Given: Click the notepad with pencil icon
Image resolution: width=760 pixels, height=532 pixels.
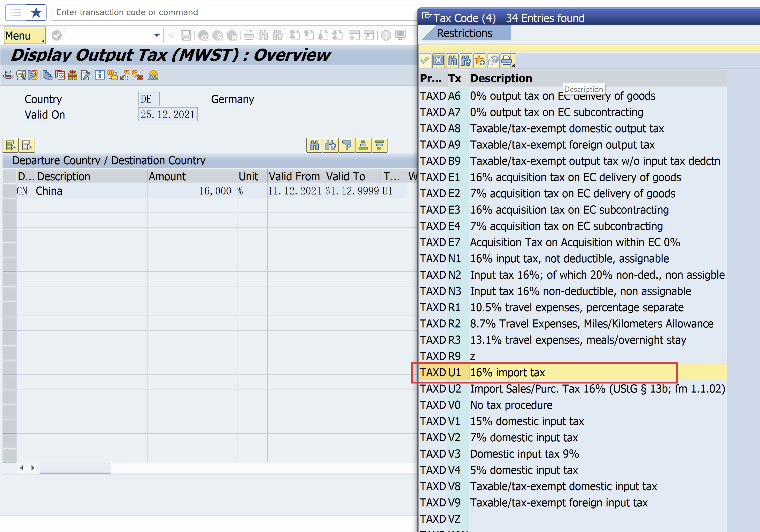Looking at the screenshot, I should [86, 75].
